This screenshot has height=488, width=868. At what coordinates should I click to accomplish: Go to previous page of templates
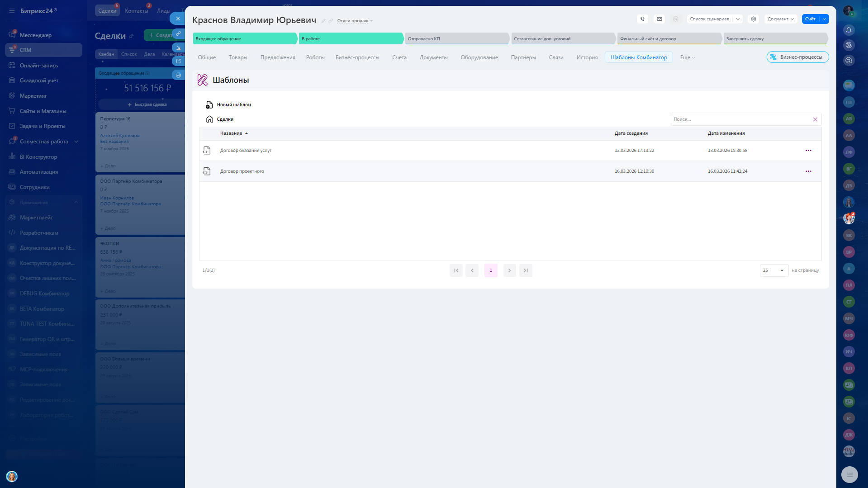click(x=472, y=270)
